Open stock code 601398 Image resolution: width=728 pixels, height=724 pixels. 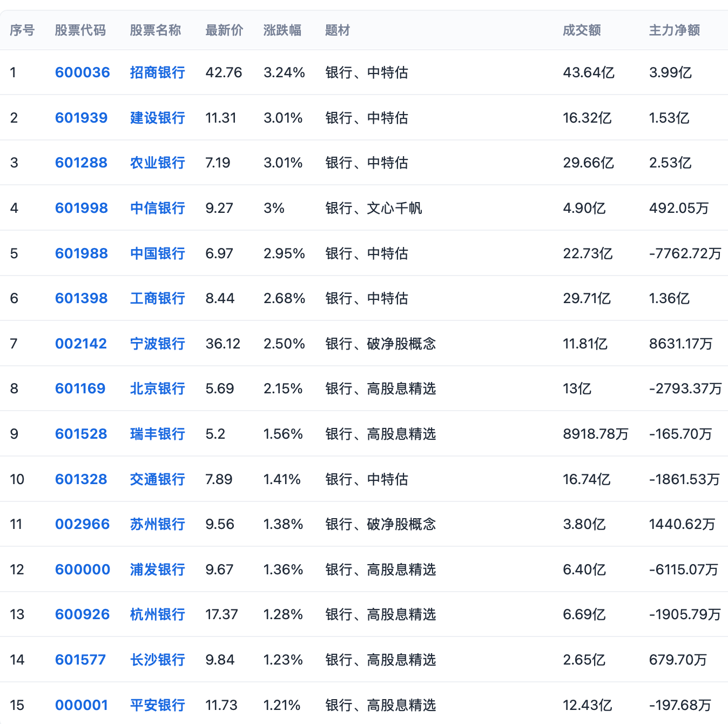(82, 298)
